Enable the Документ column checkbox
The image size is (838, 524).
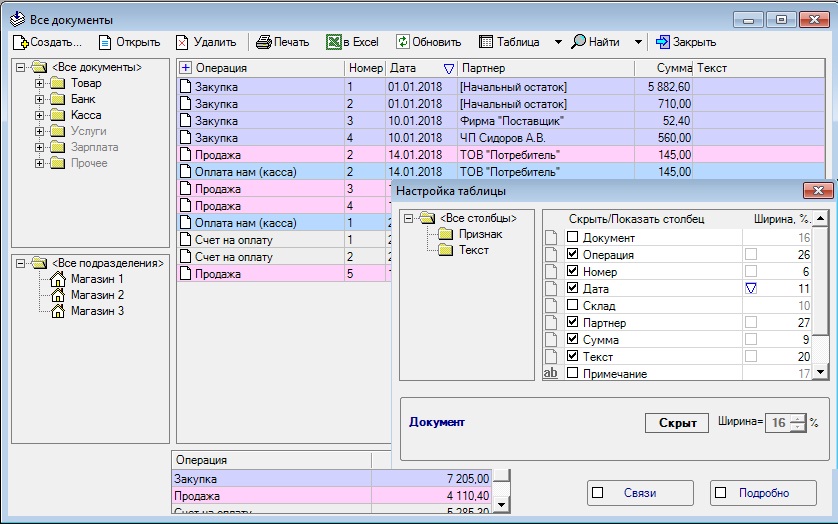[573, 238]
